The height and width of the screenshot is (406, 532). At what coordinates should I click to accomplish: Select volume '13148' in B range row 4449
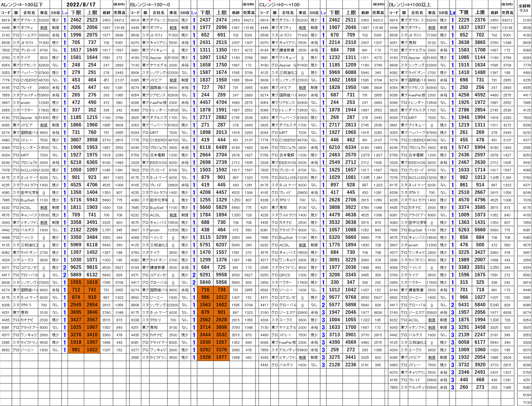coord(248,28)
